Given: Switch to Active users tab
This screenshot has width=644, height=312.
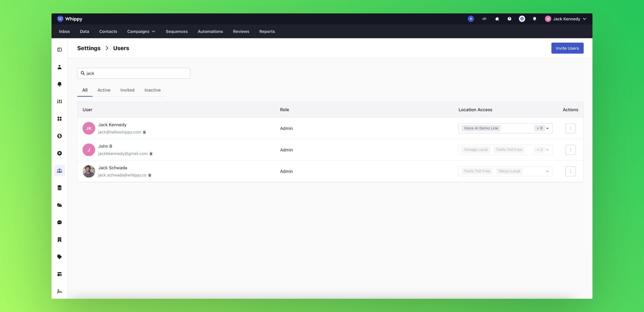Looking at the screenshot, I should [104, 90].
